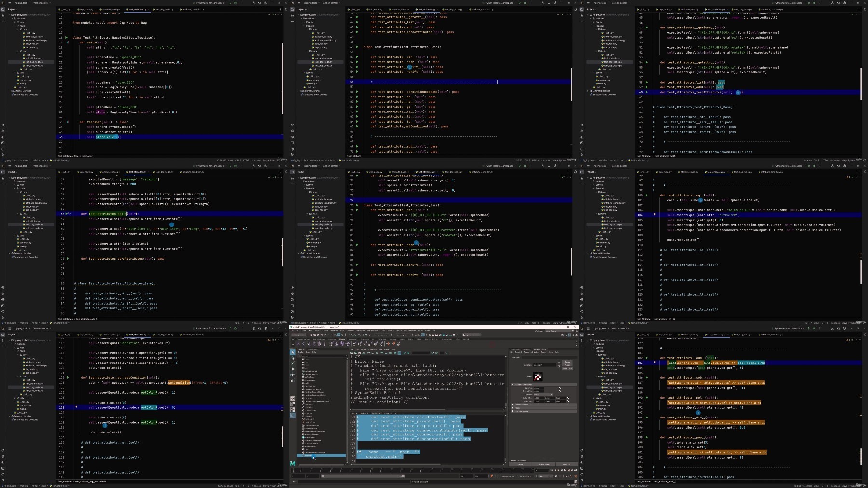Viewport: 868px width, 488px height.
Task: Run test_attribute__eq__ via the line 100 gutter arrow
Action: coord(647,195)
